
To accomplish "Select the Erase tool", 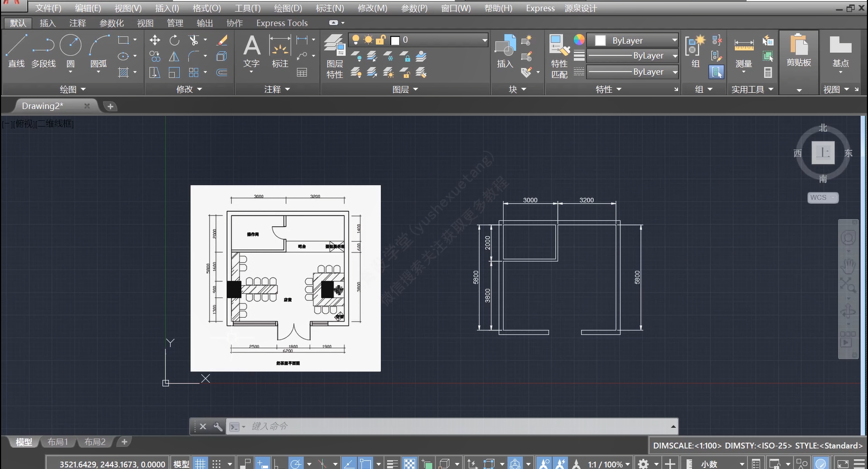I will (x=222, y=40).
